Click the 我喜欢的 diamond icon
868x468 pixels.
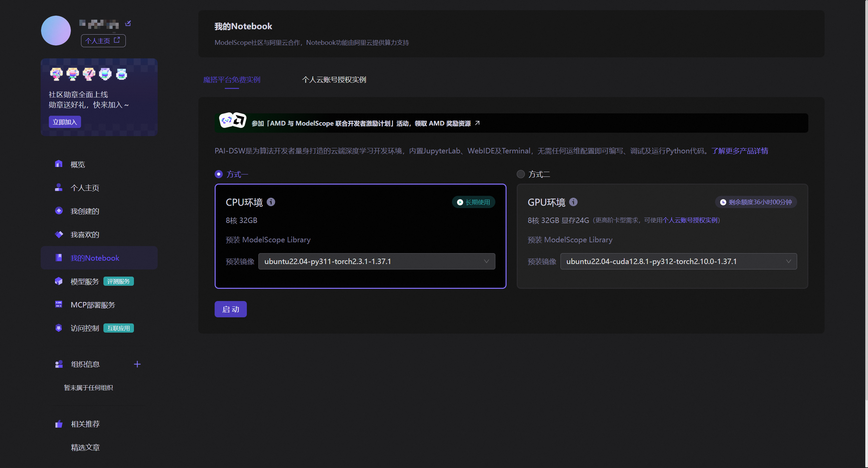click(59, 234)
